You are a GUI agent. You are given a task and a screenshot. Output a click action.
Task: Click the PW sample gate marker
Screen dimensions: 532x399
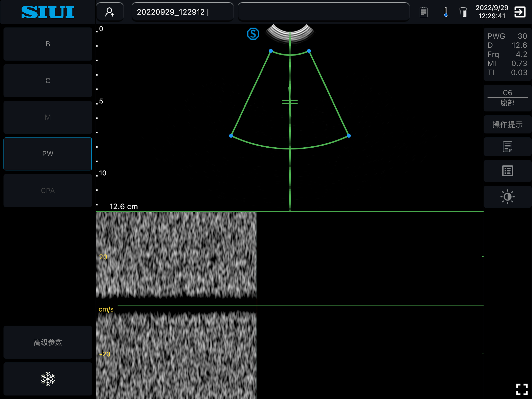[x=290, y=102]
